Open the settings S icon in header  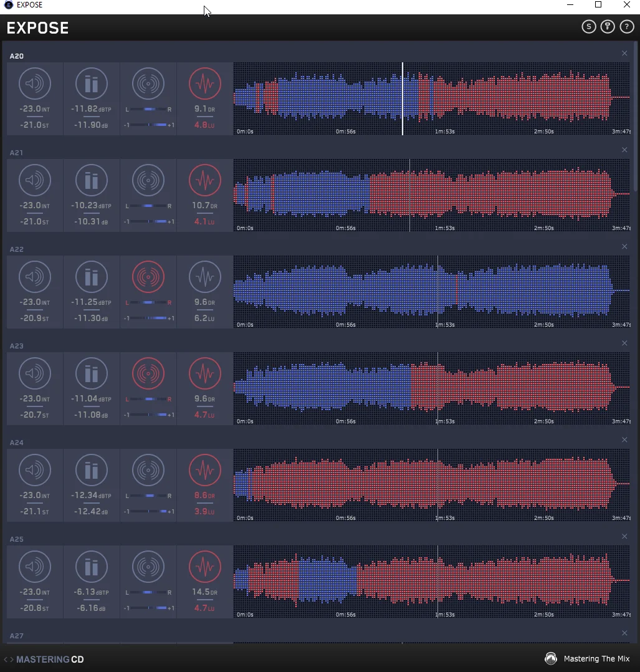589,27
